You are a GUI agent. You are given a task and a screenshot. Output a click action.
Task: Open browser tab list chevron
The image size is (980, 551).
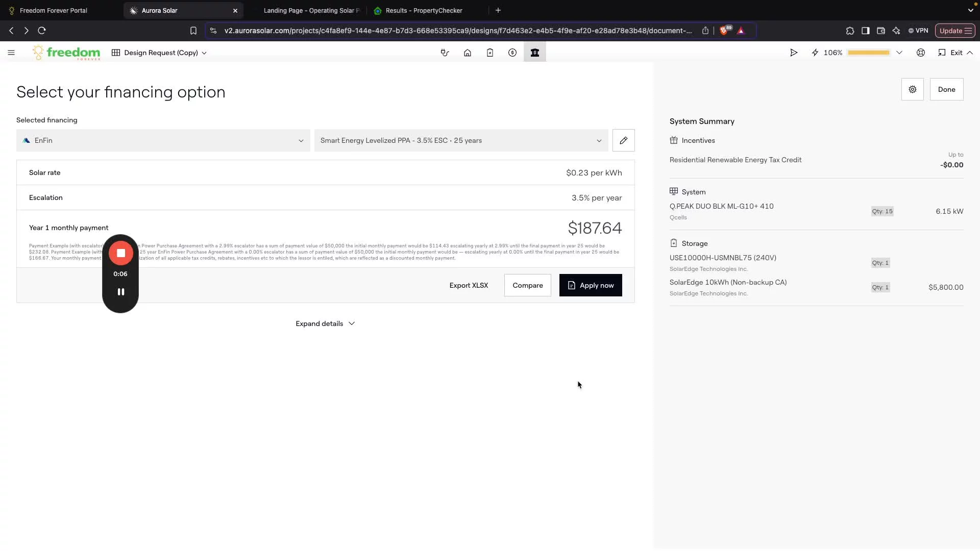(x=970, y=10)
